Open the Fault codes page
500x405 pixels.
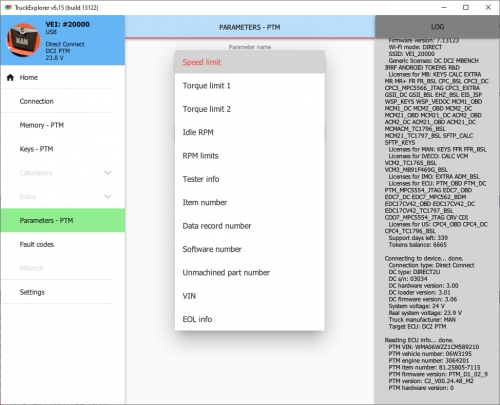click(x=63, y=244)
